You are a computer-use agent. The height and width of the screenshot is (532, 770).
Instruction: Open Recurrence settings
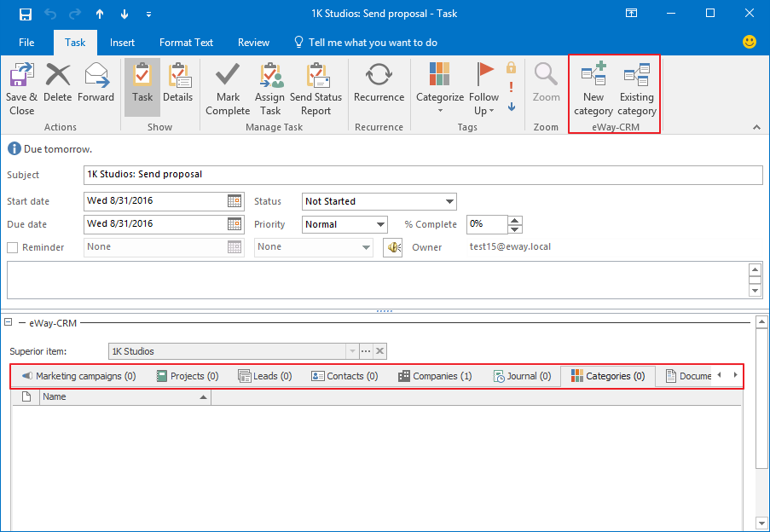click(x=379, y=83)
